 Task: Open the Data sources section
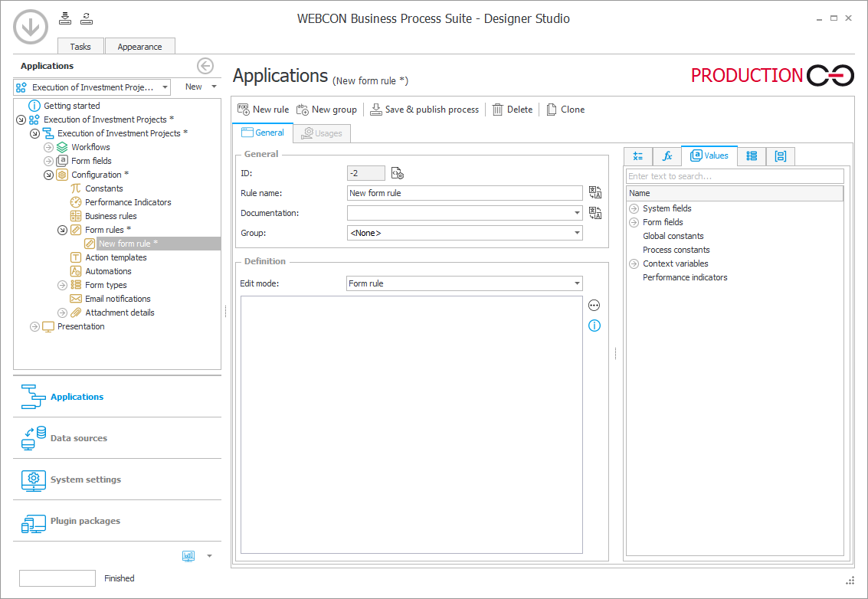[116, 438]
